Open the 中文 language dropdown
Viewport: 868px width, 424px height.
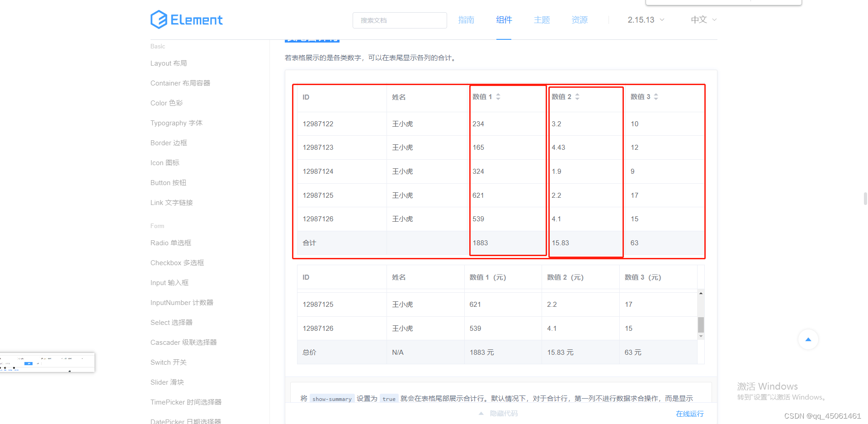point(703,20)
